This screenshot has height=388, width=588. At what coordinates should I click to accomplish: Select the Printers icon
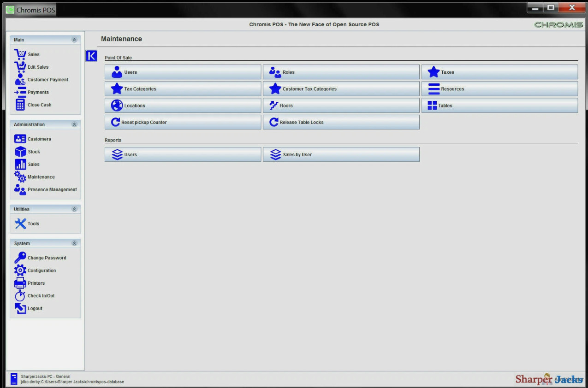(20, 283)
